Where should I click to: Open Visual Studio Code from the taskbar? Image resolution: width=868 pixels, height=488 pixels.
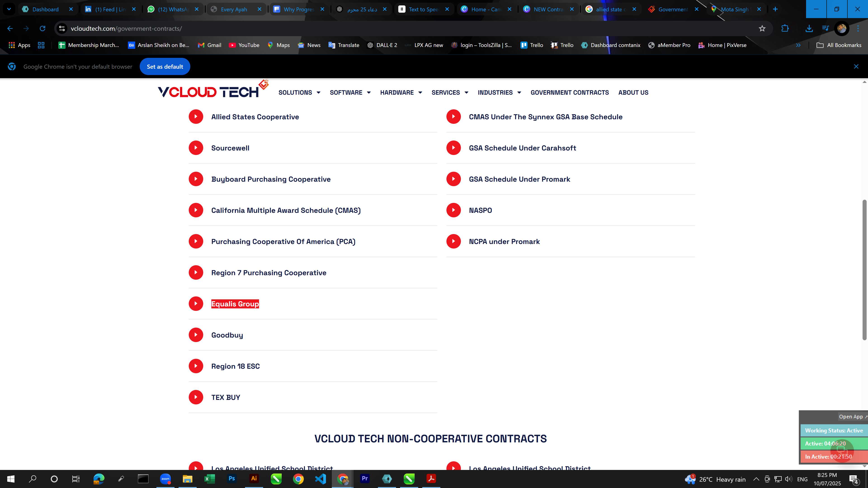(x=320, y=479)
